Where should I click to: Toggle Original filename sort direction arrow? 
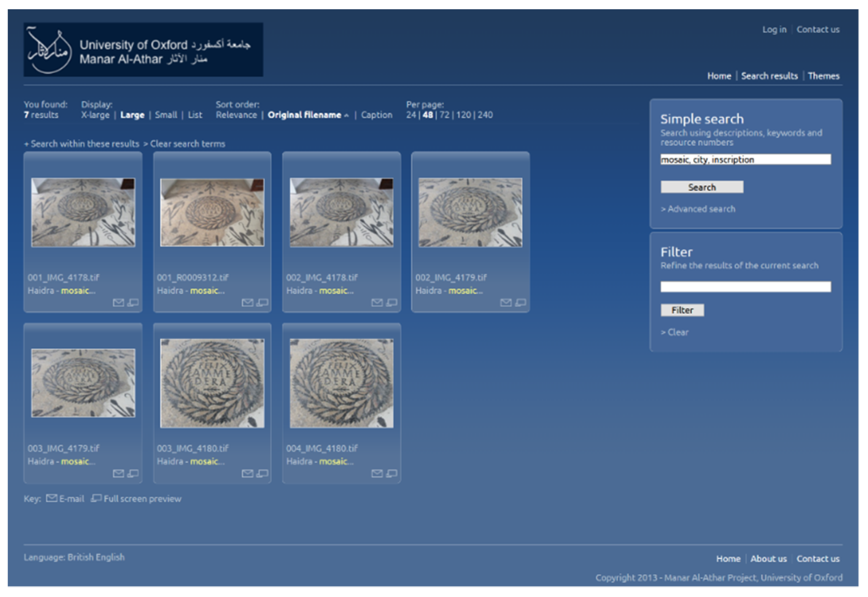click(347, 116)
